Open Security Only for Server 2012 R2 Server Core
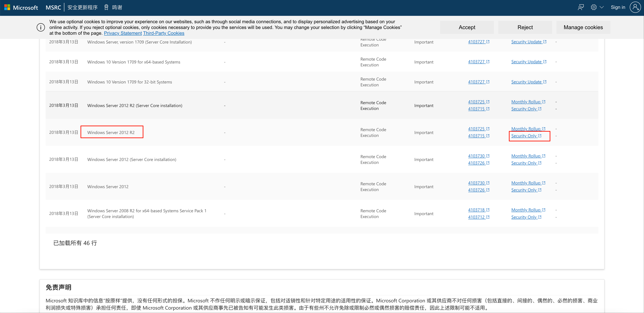 pyautogui.click(x=526, y=109)
